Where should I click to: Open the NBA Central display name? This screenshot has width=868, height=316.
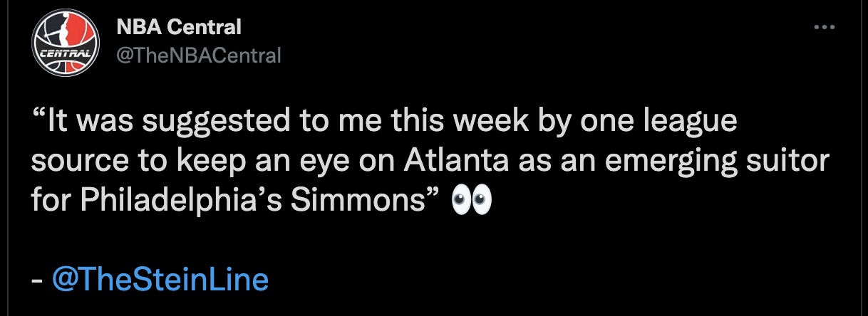coord(179,28)
